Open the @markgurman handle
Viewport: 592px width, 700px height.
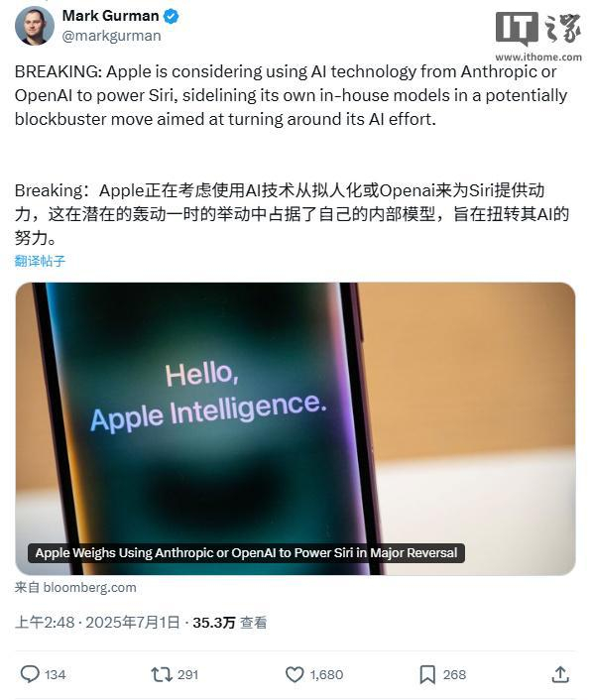coord(112,36)
